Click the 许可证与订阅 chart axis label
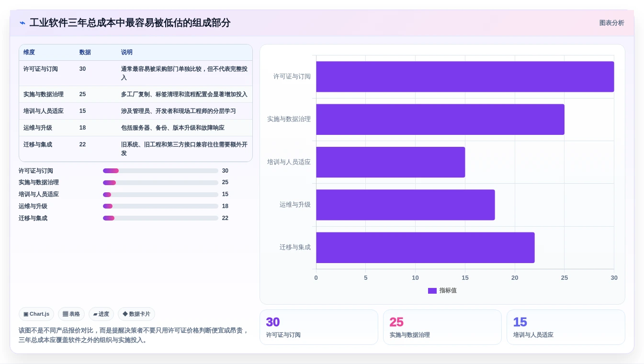The image size is (644, 364). tap(292, 77)
